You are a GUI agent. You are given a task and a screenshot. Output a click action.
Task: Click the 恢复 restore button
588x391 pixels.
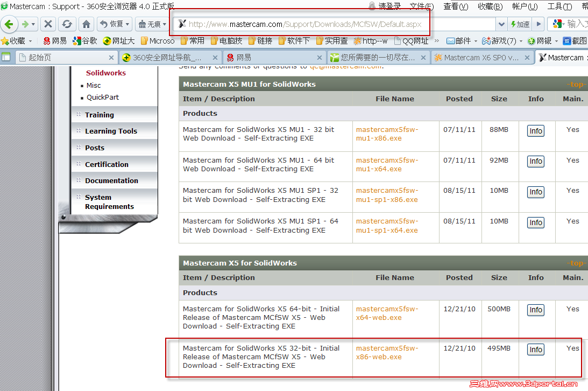tap(111, 24)
